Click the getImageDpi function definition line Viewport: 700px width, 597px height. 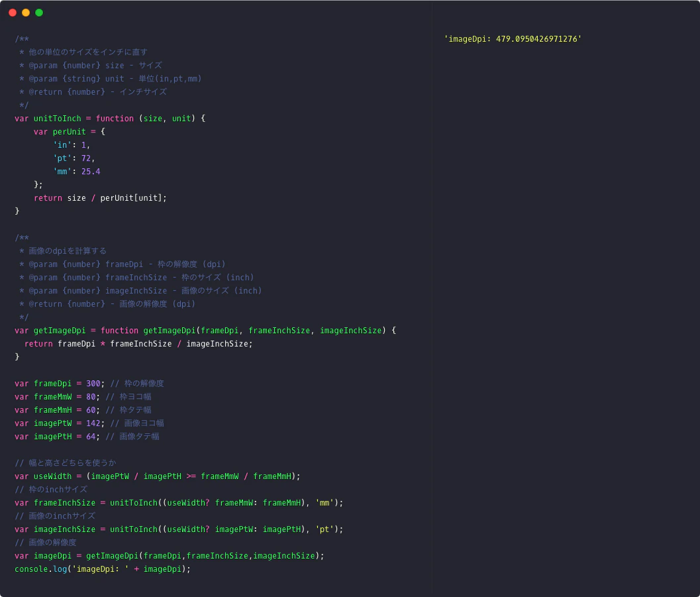pyautogui.click(x=205, y=331)
